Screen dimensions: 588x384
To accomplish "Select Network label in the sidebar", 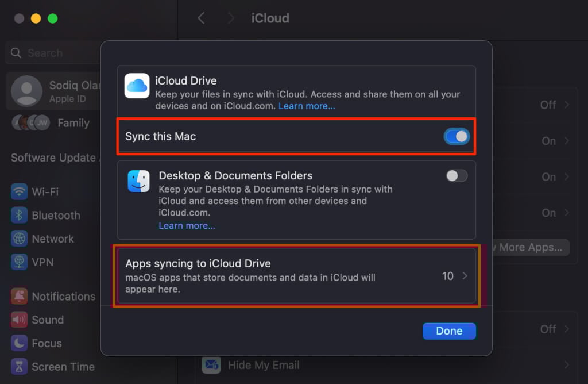I will point(53,239).
